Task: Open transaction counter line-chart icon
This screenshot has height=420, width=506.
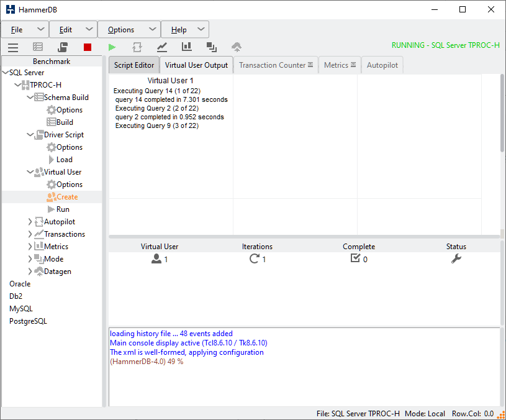Action: 162,47
